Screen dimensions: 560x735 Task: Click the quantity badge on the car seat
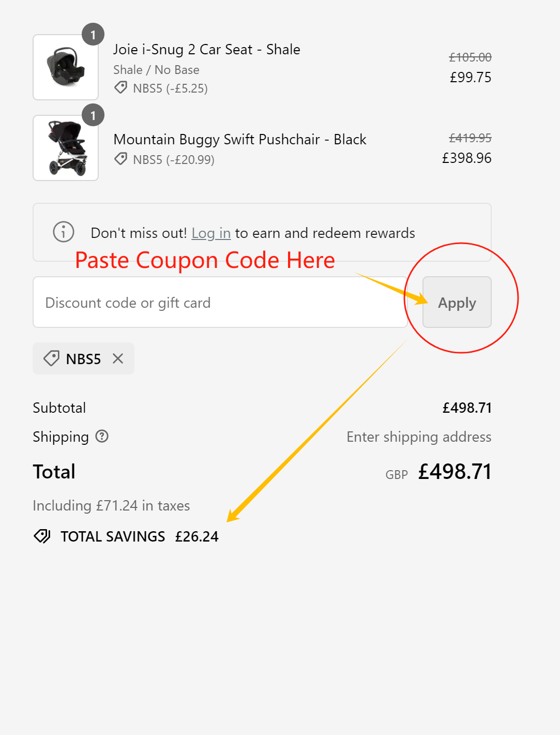click(x=93, y=35)
